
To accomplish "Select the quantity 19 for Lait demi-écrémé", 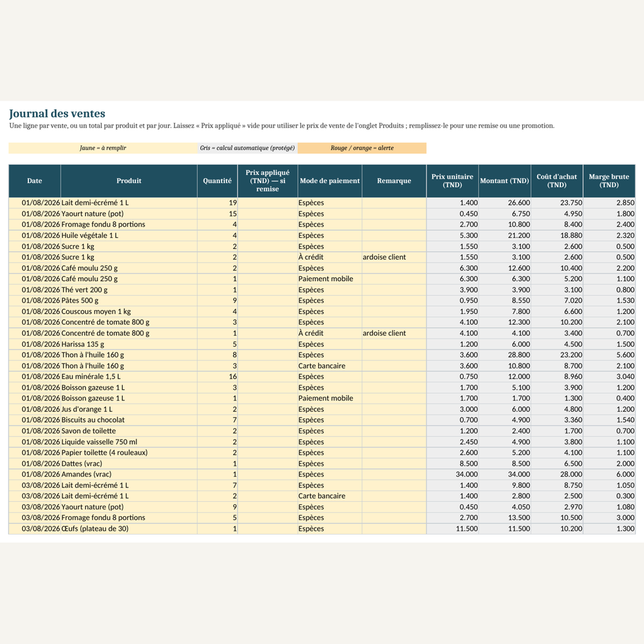I will pos(217,203).
